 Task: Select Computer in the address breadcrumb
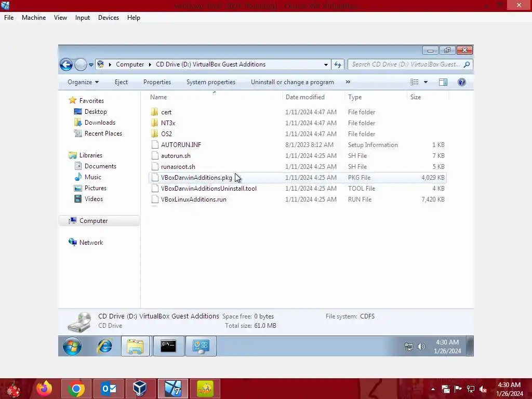coord(130,64)
